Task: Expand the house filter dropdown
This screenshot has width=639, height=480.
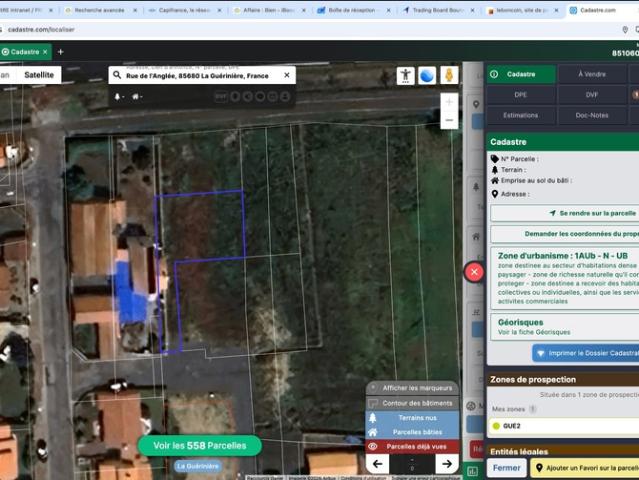Action: click(137, 97)
